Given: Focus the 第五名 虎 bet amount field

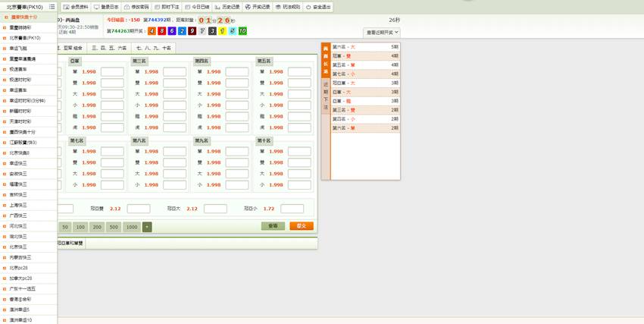Looking at the screenshot, I should pyautogui.click(x=299, y=127).
